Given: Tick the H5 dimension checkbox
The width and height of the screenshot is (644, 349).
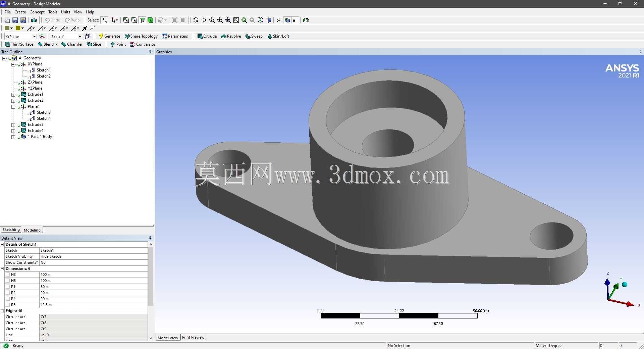Looking at the screenshot, I should tap(8, 281).
